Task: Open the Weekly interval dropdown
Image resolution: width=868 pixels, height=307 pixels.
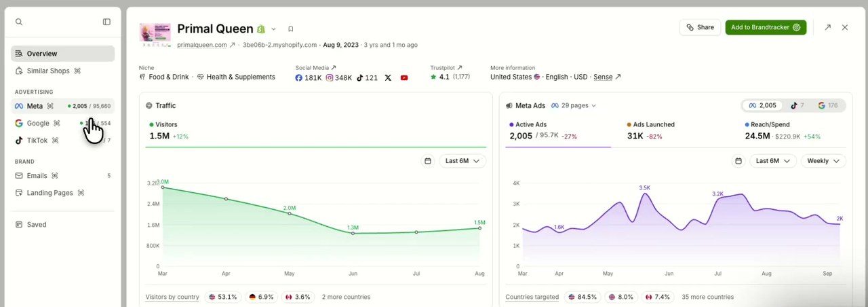Action: tap(823, 161)
